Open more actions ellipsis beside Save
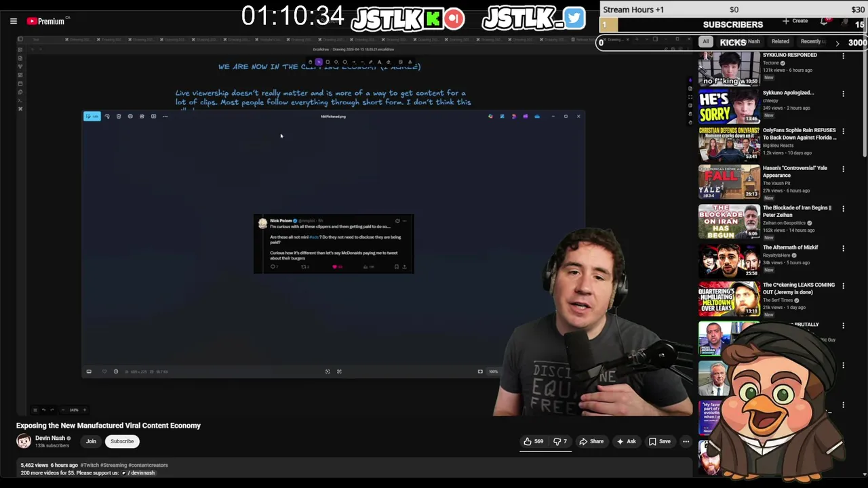Image resolution: width=868 pixels, height=488 pixels. [x=686, y=441]
